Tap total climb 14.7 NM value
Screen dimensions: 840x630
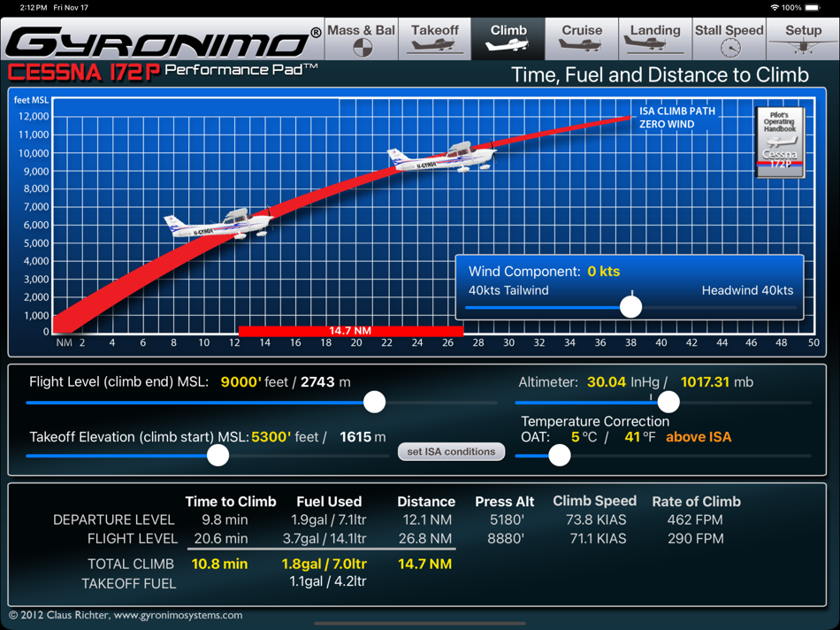tap(424, 564)
